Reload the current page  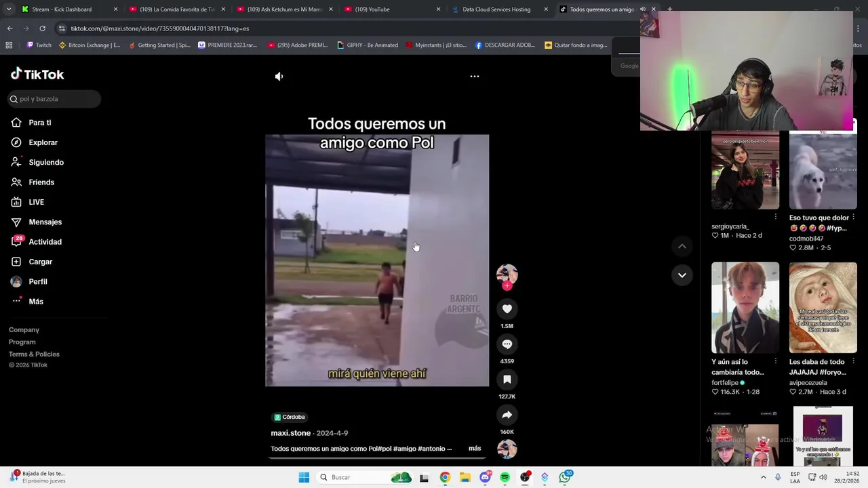[42, 28]
